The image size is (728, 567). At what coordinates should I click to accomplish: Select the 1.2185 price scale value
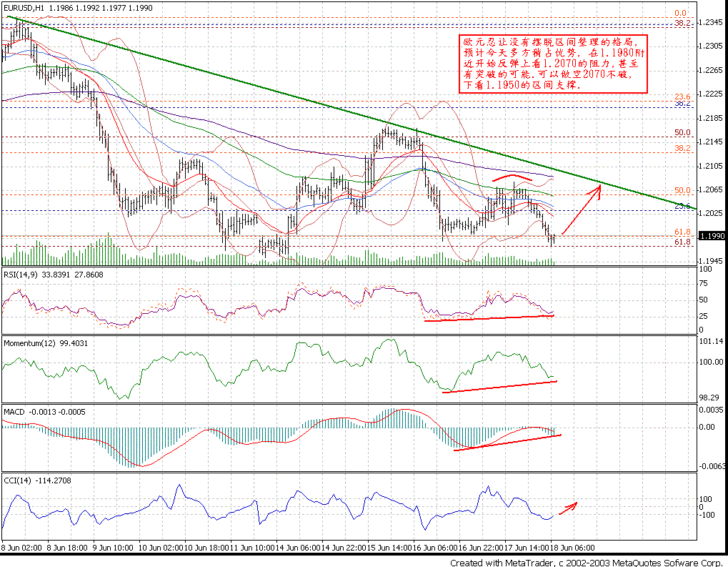tap(712, 118)
